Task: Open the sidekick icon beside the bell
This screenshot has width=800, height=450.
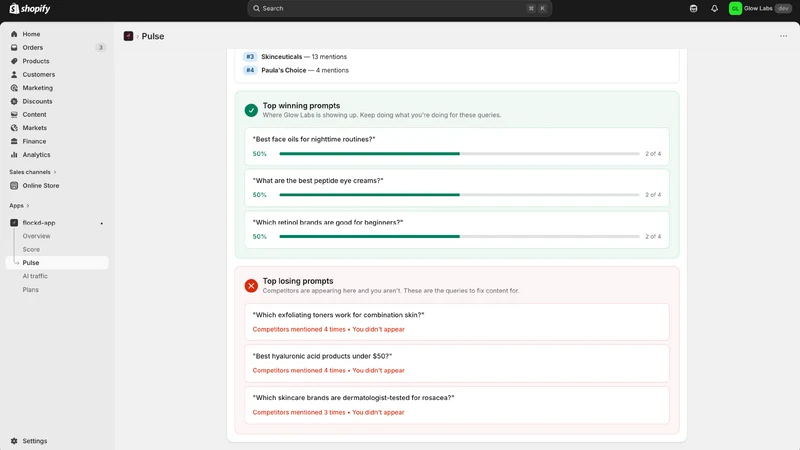Action: pos(693,9)
